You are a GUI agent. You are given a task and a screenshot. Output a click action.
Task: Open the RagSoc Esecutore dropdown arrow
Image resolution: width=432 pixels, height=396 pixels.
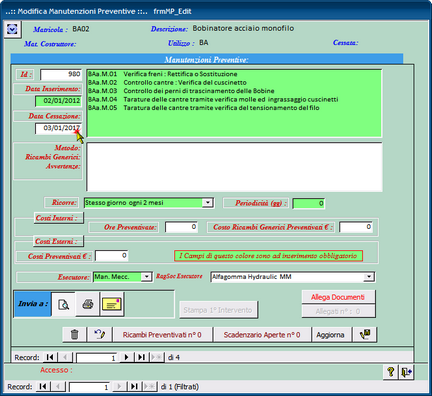tap(368, 277)
